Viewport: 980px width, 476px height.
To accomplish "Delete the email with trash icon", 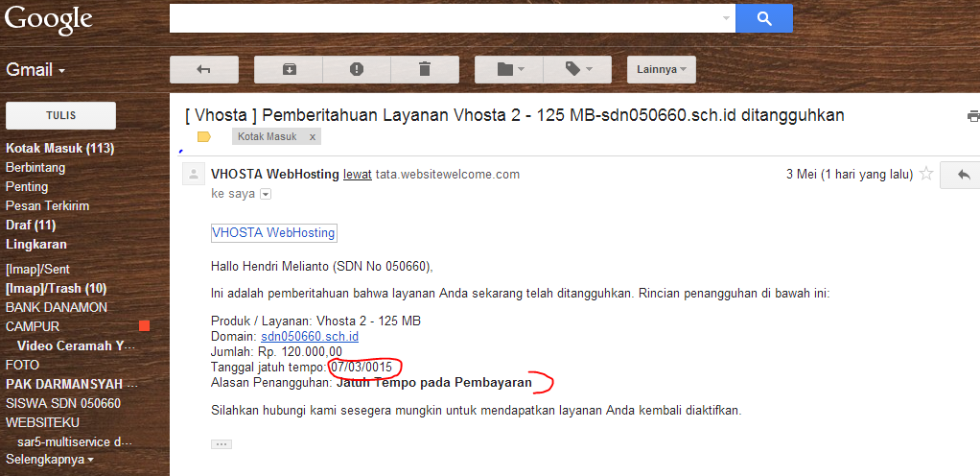I will click(425, 69).
